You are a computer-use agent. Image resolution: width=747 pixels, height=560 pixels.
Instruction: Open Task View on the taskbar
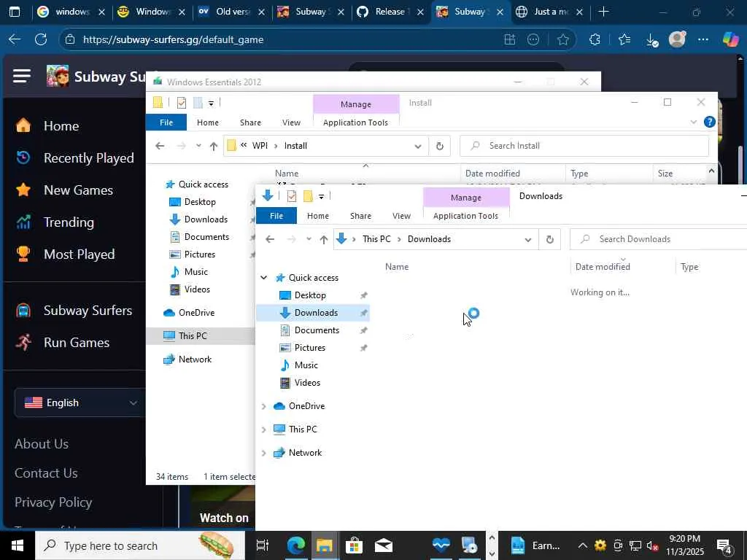263,545
